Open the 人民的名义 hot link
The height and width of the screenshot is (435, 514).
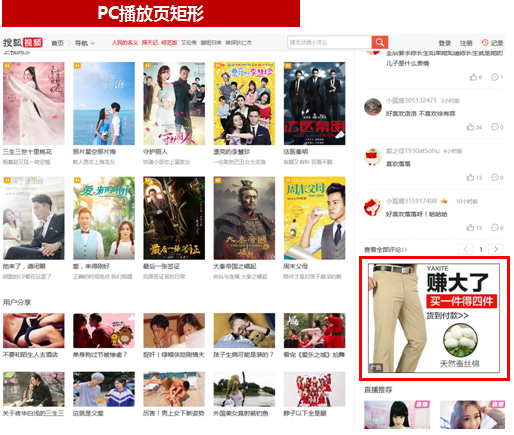[x=125, y=43]
